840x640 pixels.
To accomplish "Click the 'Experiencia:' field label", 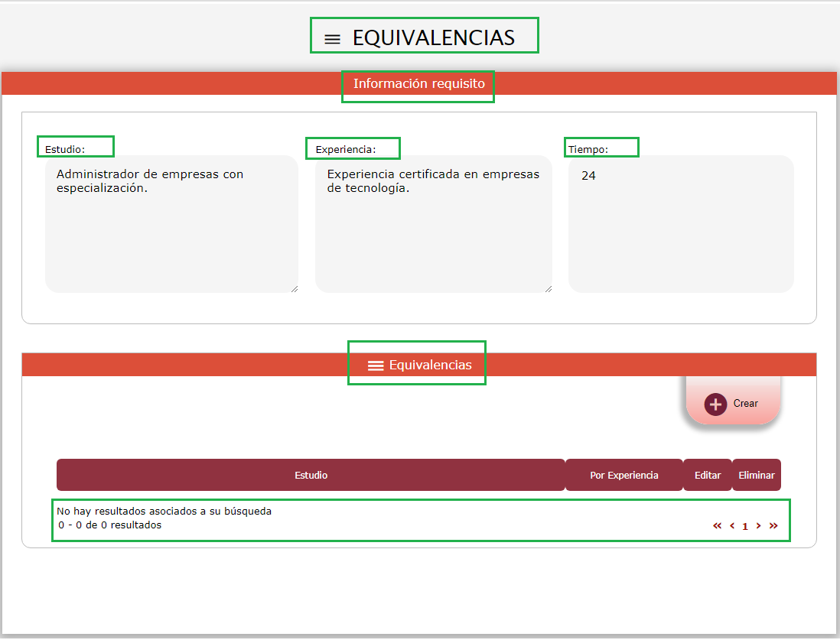I will click(346, 149).
